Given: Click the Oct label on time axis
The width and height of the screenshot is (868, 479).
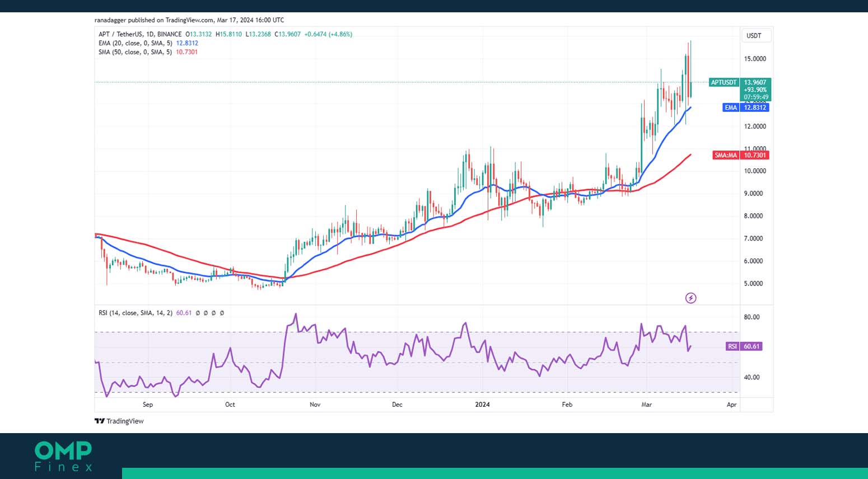Looking at the screenshot, I should pyautogui.click(x=230, y=405).
